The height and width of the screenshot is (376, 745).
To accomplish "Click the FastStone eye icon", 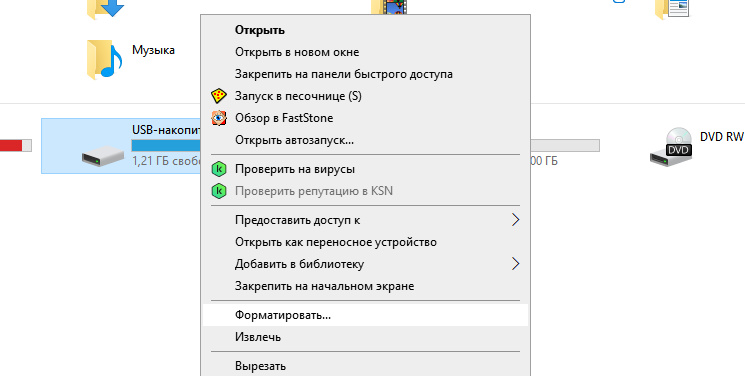I will [219, 118].
